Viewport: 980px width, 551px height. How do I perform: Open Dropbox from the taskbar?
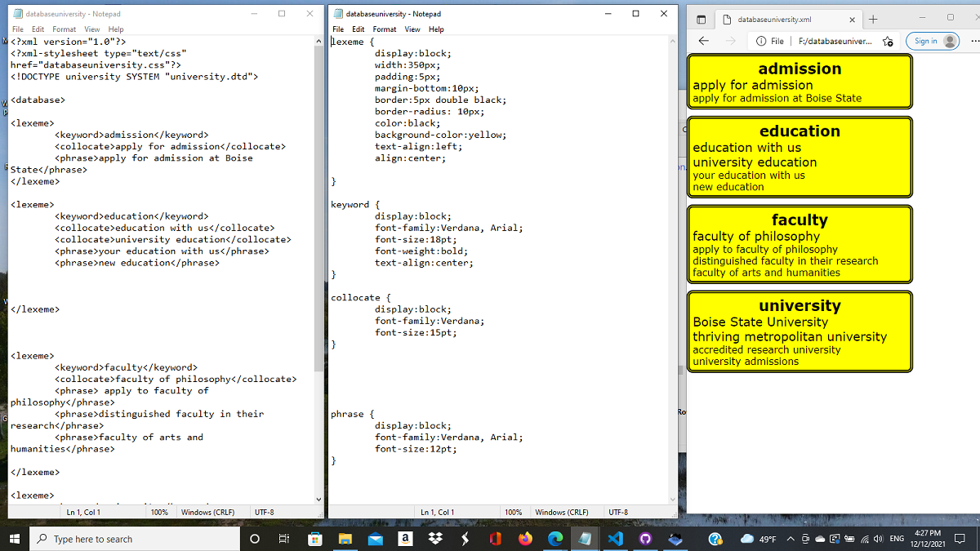tap(434, 539)
